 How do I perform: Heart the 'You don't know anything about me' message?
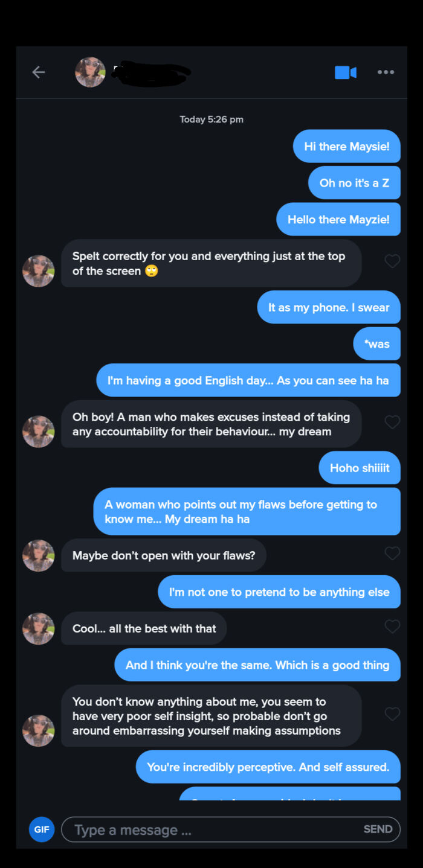coord(392,714)
